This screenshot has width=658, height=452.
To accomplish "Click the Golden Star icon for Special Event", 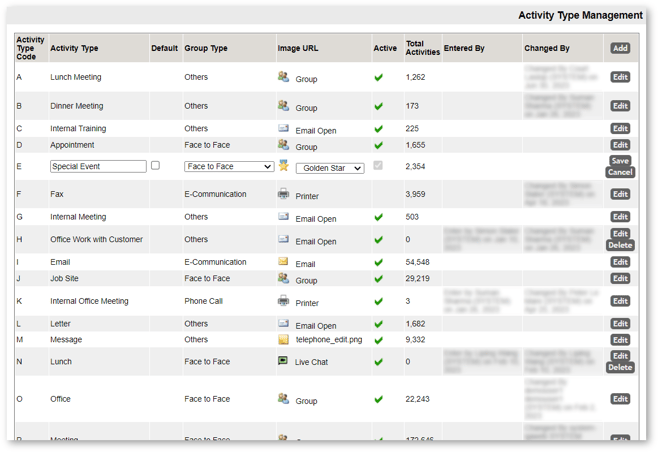I will tap(284, 165).
